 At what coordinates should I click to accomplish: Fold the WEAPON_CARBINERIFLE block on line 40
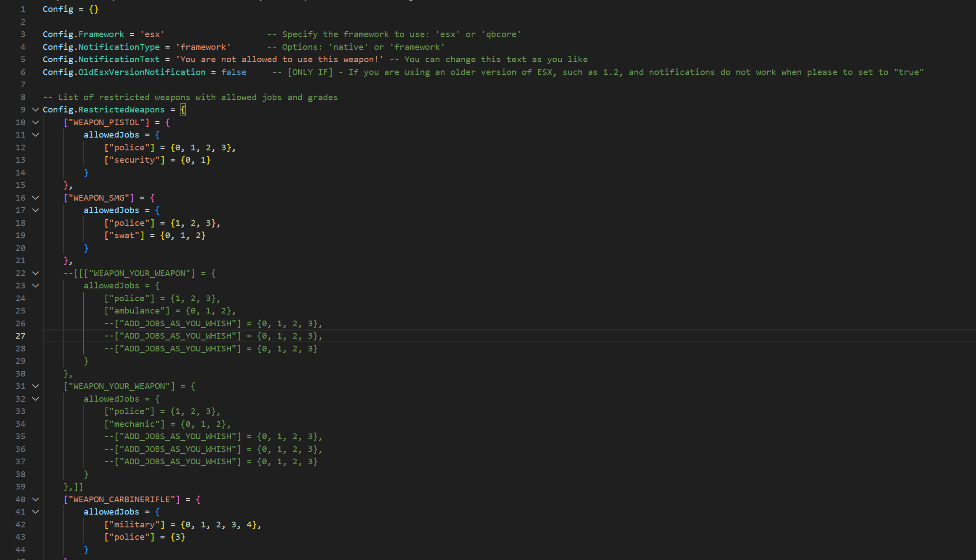36,500
